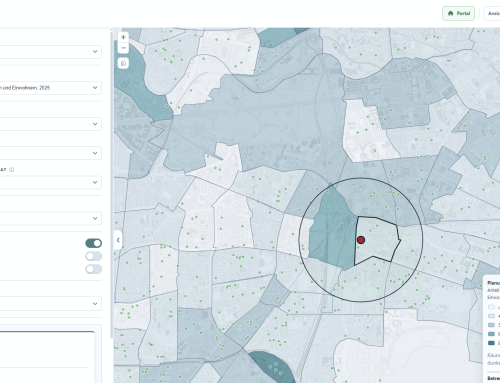This screenshot has height=383, width=500.
Task: Open the fourth sidebar dropdown
Action: (x=50, y=153)
